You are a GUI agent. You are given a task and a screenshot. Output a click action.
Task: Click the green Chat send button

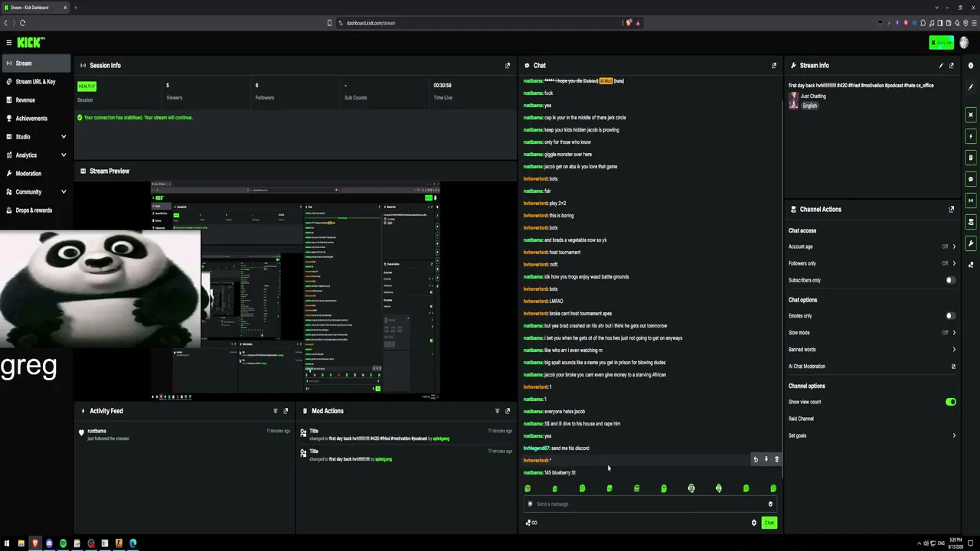(x=769, y=523)
